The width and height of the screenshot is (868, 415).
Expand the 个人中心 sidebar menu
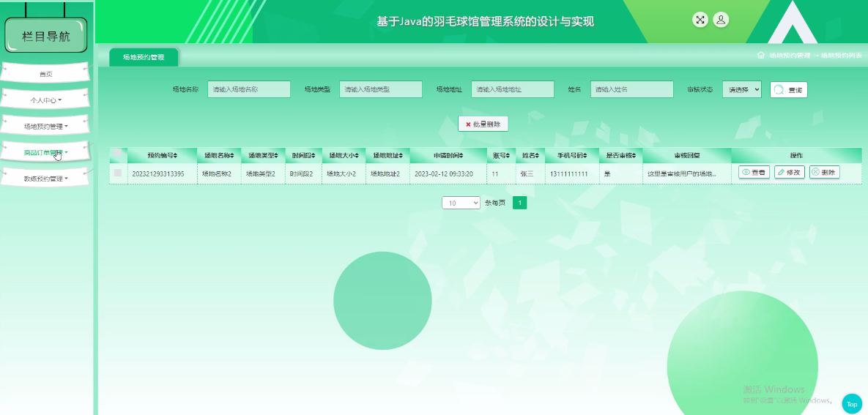click(x=45, y=100)
